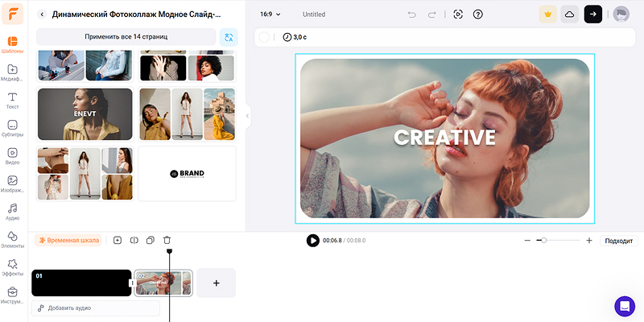Open the Медиафайлы media tab
Image resolution: width=644 pixels, height=322 pixels.
point(12,72)
